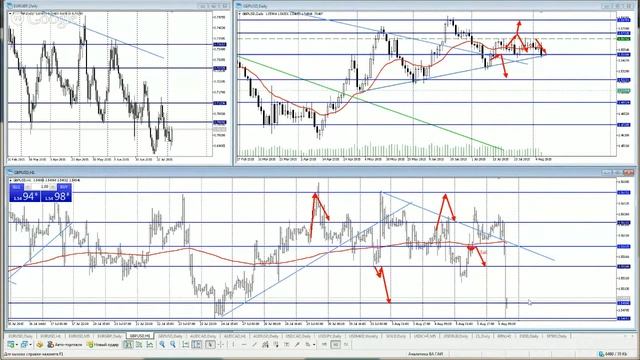Image resolution: width=640 pixels, height=360 pixels.
Task: Zoom in on the chart
Action: tap(162, 345)
